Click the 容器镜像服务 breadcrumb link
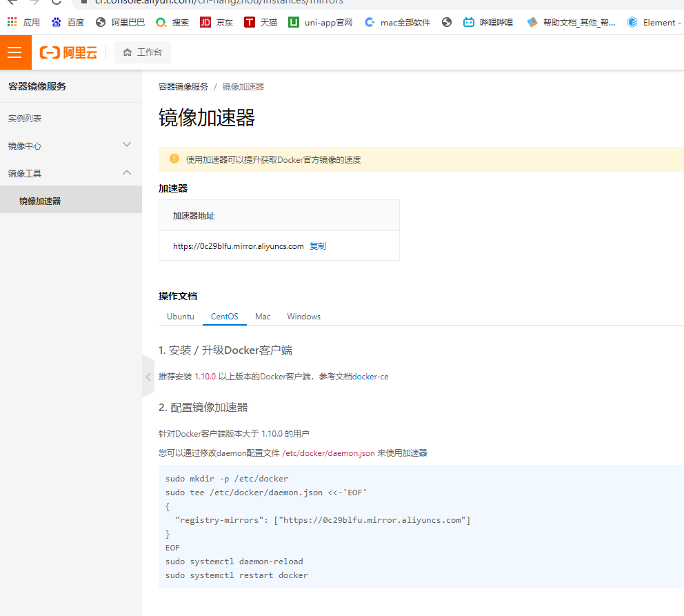The width and height of the screenshot is (684, 616). coord(183,86)
